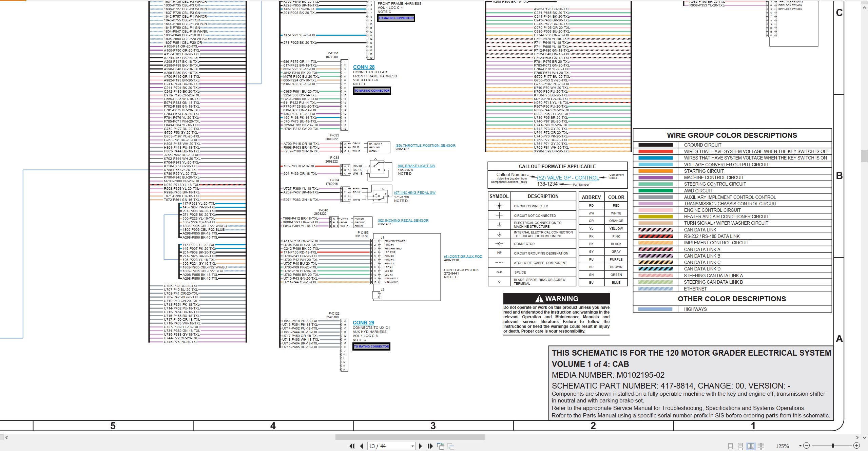Click the zoom in plus button
This screenshot has height=451, width=868.
point(856,446)
